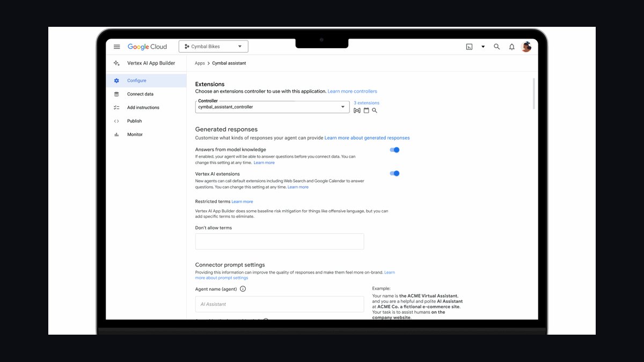Click the Don't allow terms input field
644x362 pixels.
tap(280, 241)
